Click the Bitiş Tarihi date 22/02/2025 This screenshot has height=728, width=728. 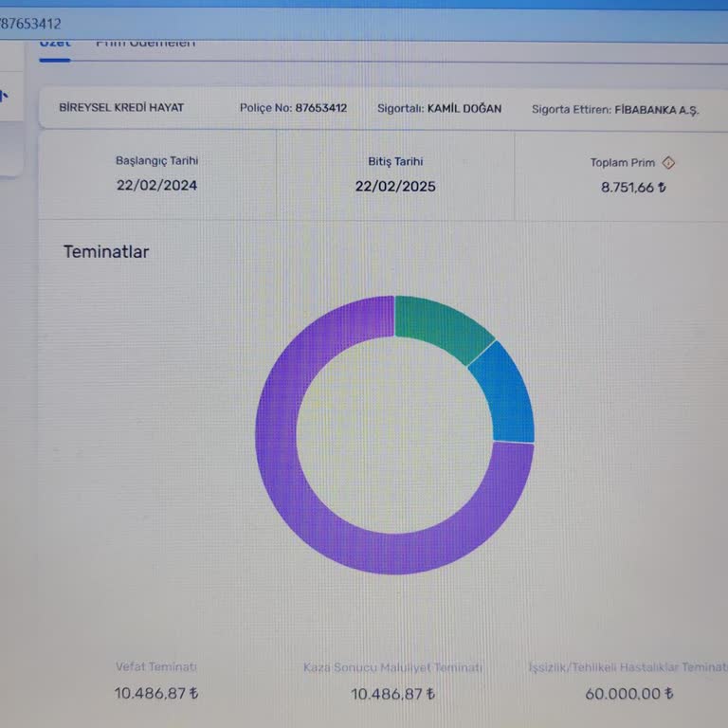tap(395, 186)
